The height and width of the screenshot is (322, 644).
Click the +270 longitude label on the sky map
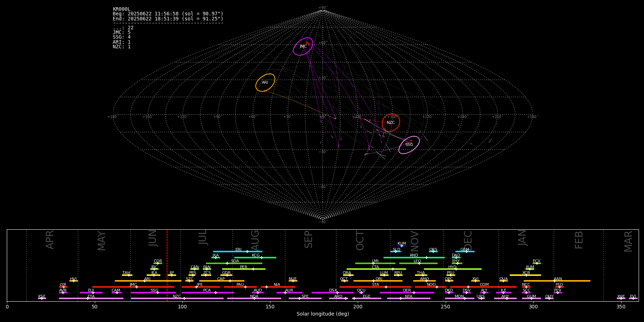point(427,117)
